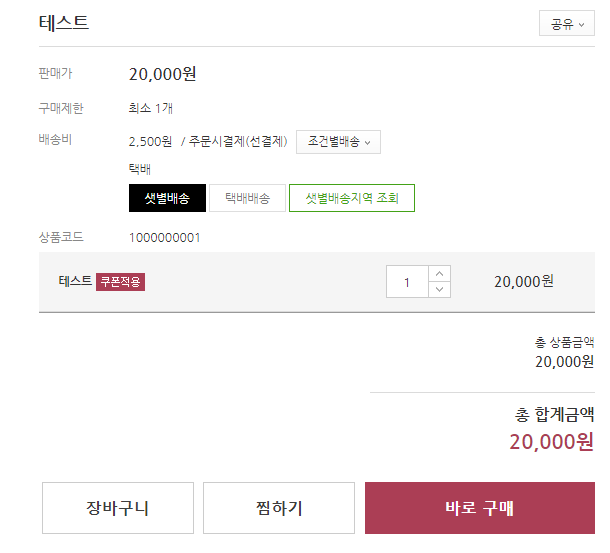Screen dimensions: 610x553
Task: Click the 샛별배송지역 조회 button
Action: (351, 198)
